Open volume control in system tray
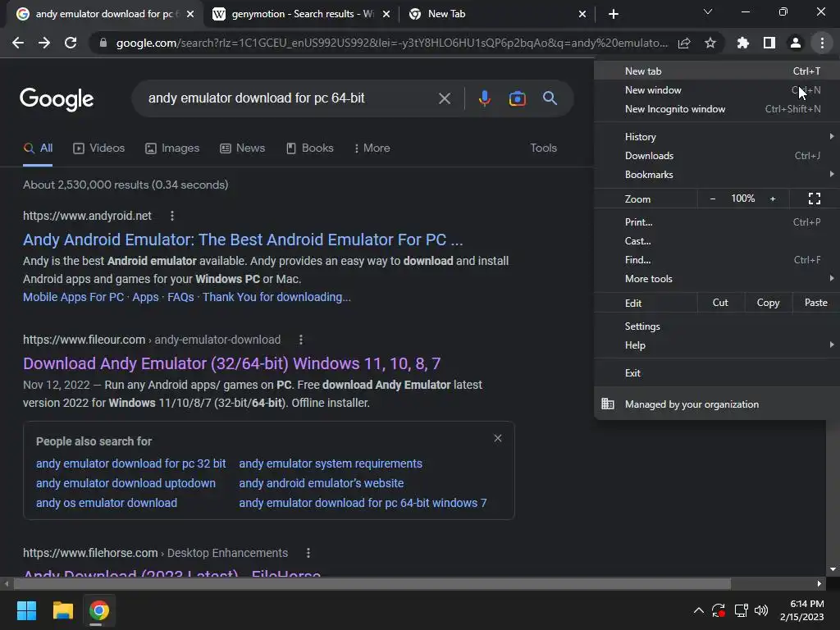The image size is (840, 630). tap(760, 610)
